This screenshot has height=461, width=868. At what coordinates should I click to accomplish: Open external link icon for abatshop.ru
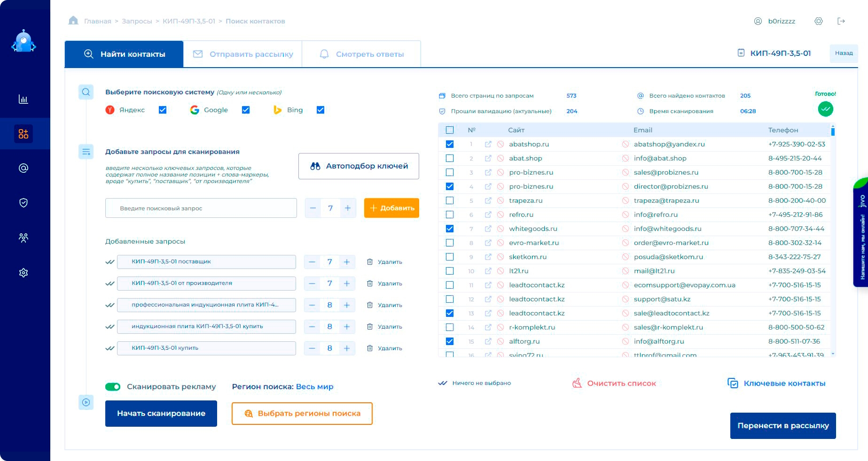click(x=488, y=144)
